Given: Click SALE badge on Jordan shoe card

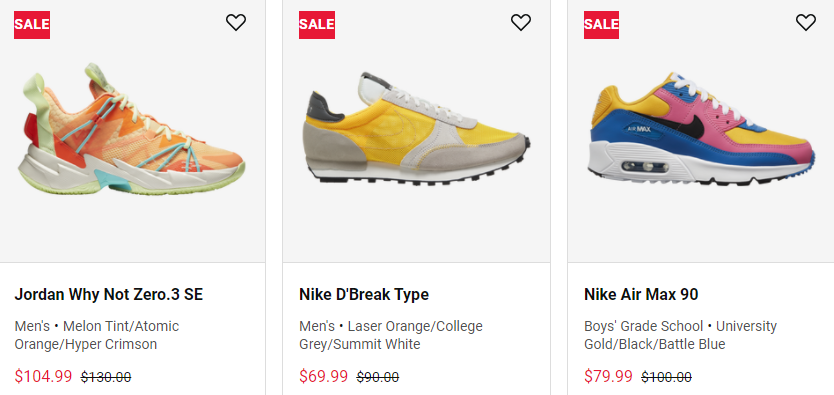Looking at the screenshot, I should point(32,24).
